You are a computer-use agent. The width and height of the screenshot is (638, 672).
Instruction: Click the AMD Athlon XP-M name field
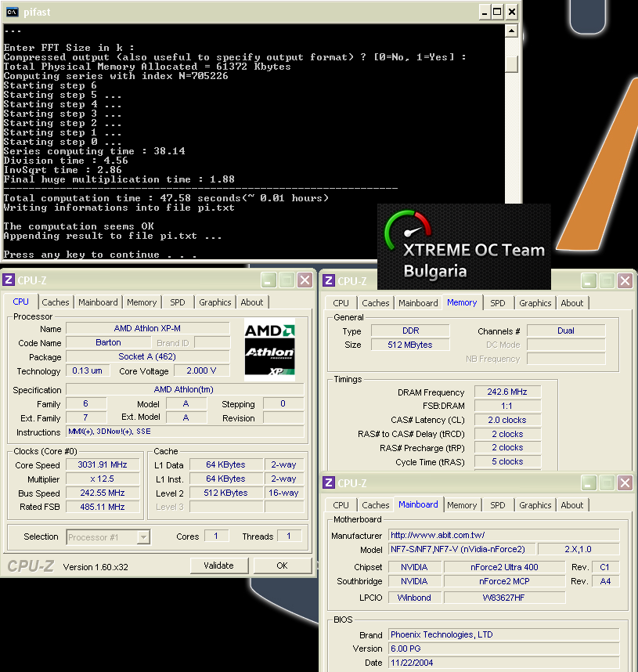147,328
